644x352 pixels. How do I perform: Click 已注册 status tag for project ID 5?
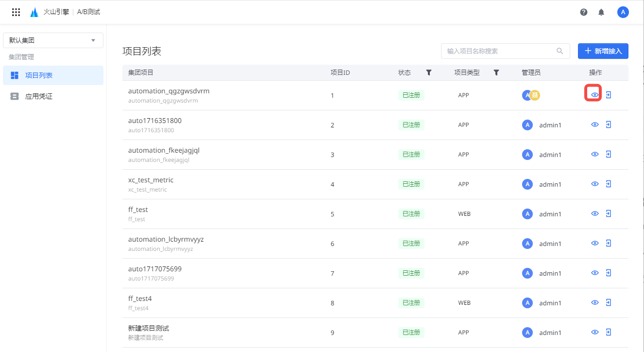(411, 214)
